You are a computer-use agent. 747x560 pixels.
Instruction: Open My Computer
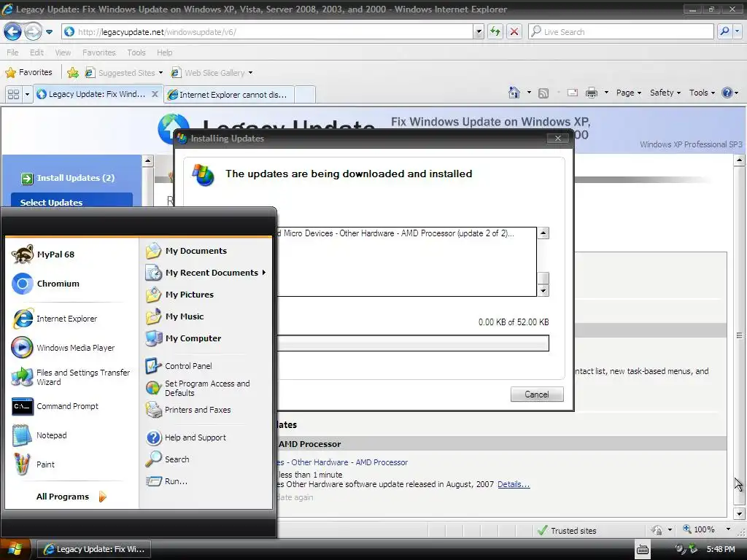point(183,338)
